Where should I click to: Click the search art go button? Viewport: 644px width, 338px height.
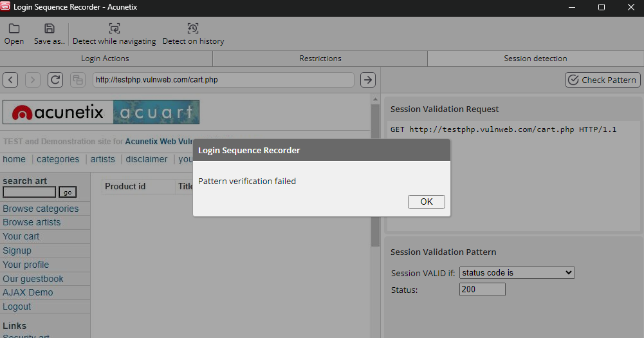pyautogui.click(x=68, y=192)
